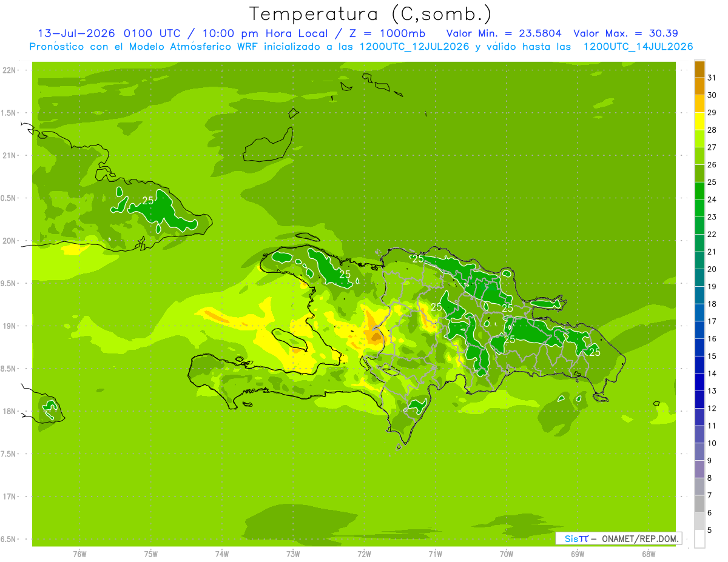This screenshot has width=728, height=562.
Task: Click Great Inagua island outline north of Haiti
Action: pos(269,146)
